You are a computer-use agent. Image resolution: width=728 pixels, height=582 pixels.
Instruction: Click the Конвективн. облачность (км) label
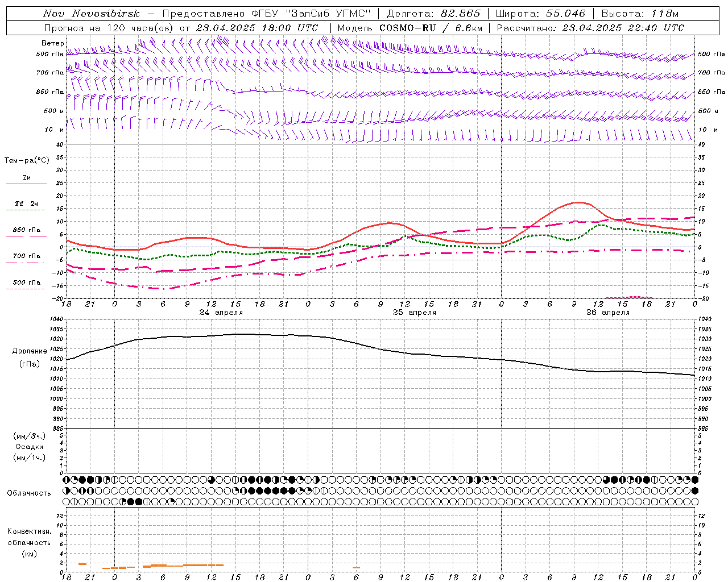(29, 542)
